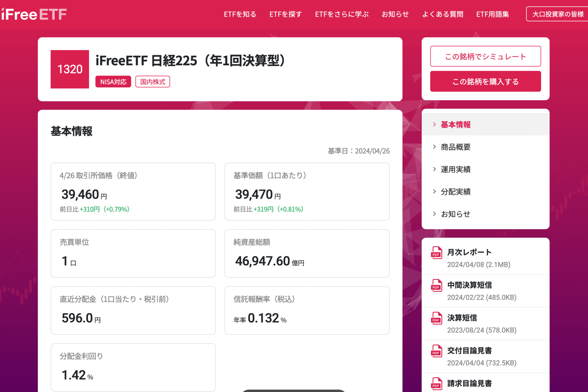The image size is (588, 392).
Task: Click 基準日：2024/04/26 date text
Action: pyautogui.click(x=359, y=151)
